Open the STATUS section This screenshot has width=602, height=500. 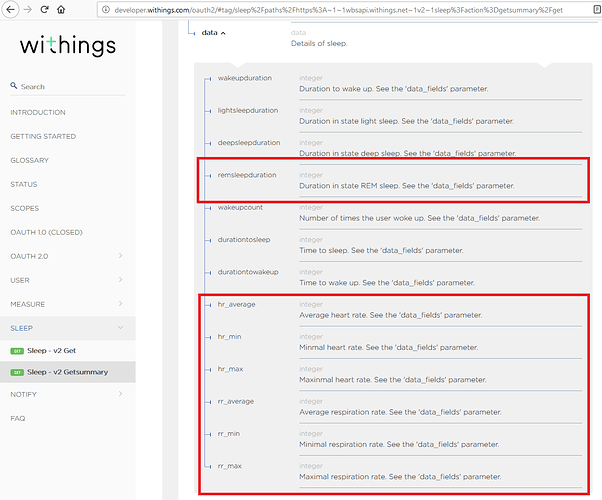click(x=24, y=184)
